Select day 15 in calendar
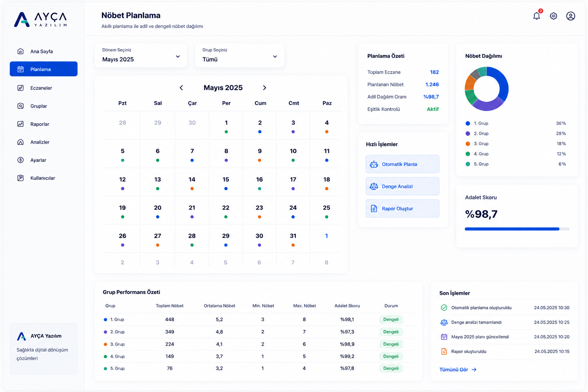This screenshot has width=588, height=392. (x=226, y=182)
